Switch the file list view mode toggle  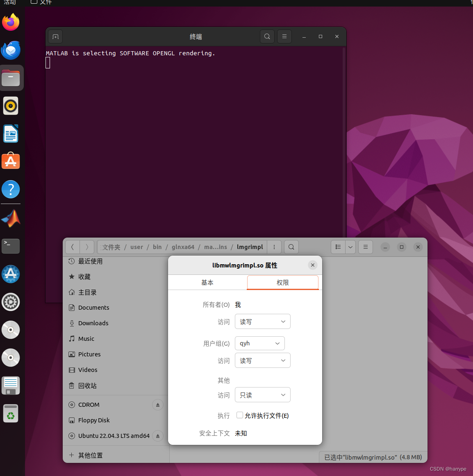tap(338, 247)
